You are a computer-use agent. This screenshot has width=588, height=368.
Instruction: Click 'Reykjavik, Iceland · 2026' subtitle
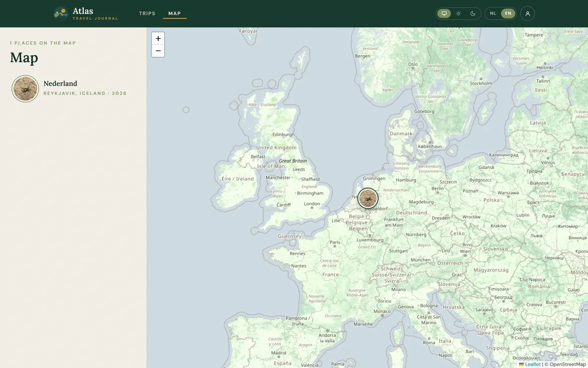point(85,93)
